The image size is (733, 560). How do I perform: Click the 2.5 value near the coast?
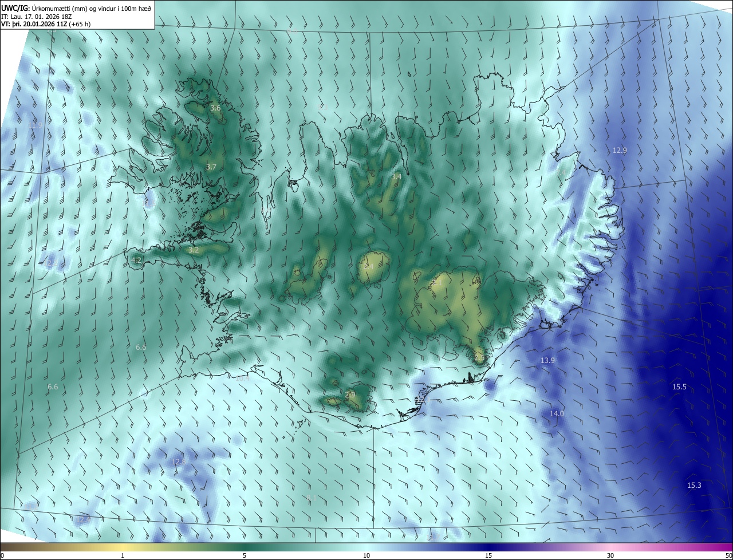(x=480, y=358)
